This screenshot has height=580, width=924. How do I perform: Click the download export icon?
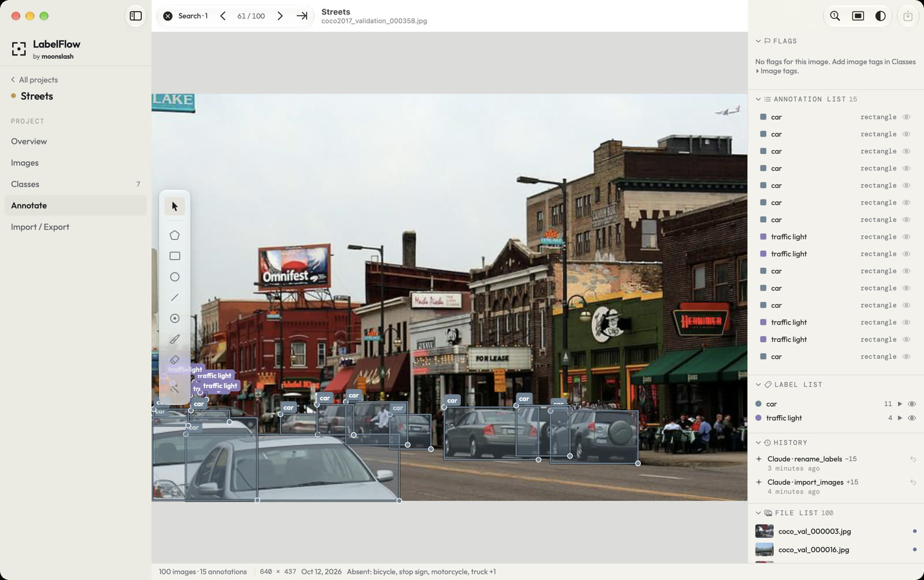908,16
